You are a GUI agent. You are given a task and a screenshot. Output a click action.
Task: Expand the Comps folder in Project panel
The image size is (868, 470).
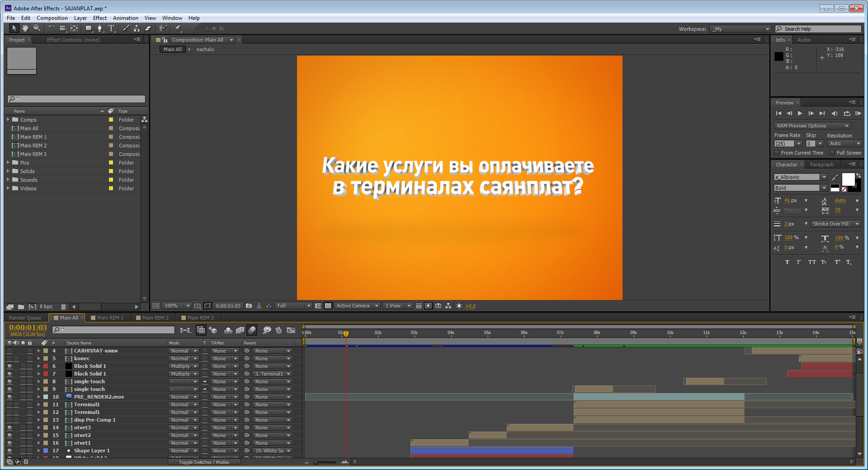tap(8, 120)
